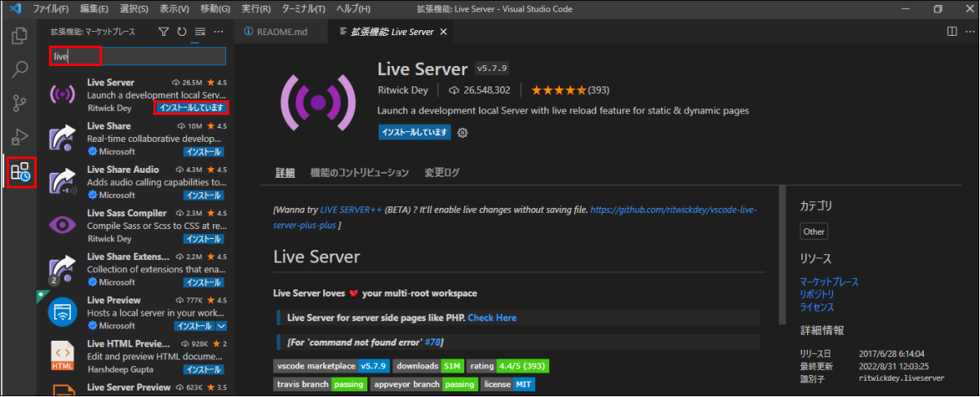Click Live Share extension icon in list
This screenshot has height=397, width=980.
coord(63,139)
